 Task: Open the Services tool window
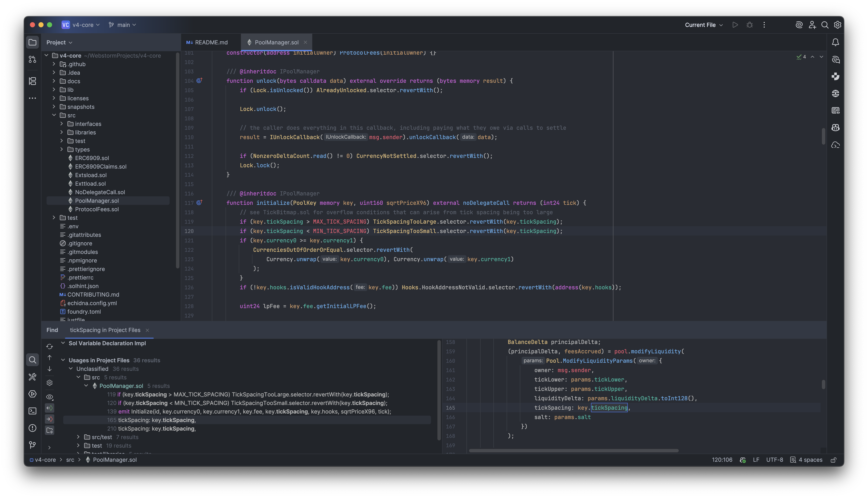point(32,394)
